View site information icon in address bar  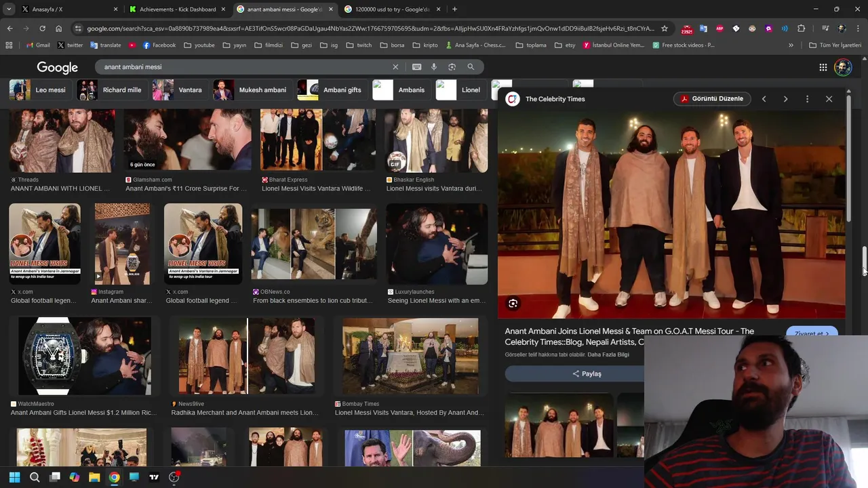click(78, 28)
